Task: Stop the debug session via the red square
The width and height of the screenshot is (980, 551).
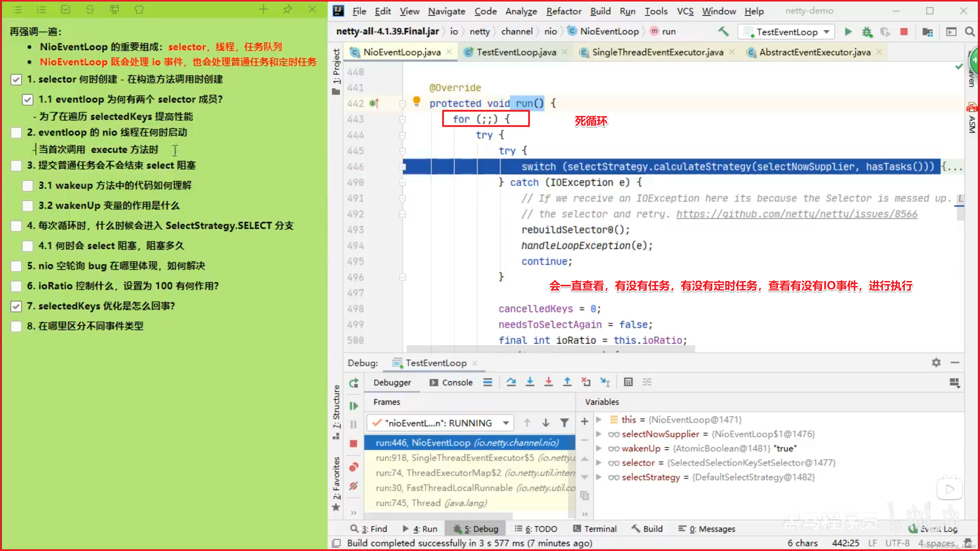Action: 354,443
